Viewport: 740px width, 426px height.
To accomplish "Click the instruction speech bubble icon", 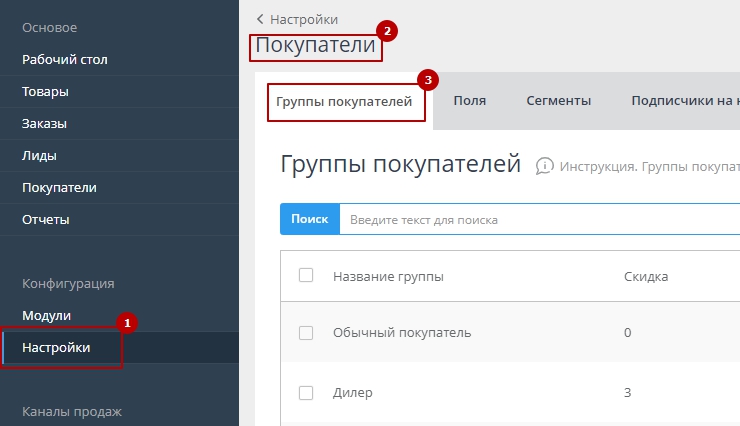I will coord(545,166).
